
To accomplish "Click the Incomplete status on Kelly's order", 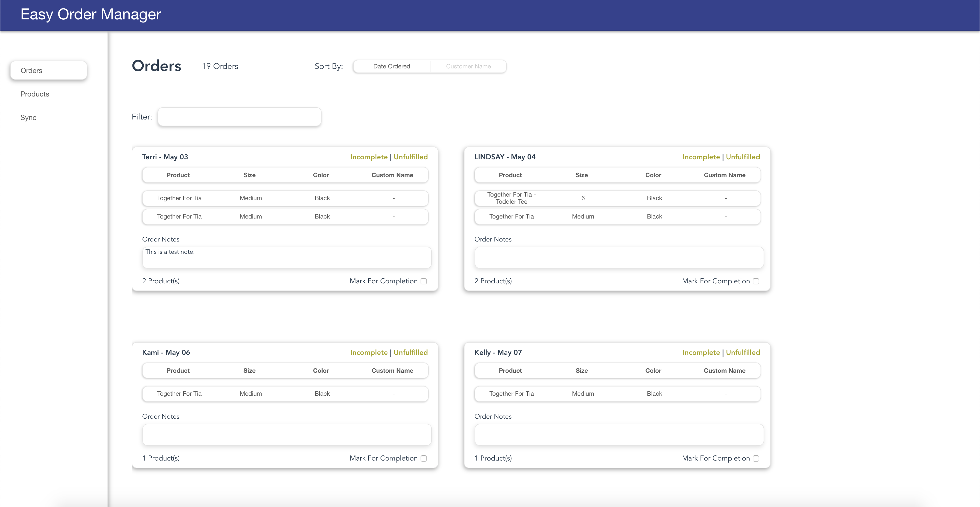I will point(701,353).
